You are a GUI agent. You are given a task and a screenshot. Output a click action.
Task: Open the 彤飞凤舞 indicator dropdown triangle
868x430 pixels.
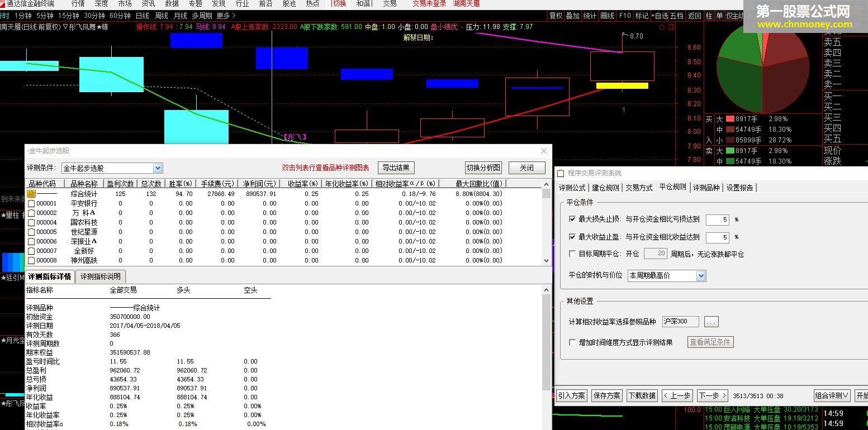pos(65,27)
